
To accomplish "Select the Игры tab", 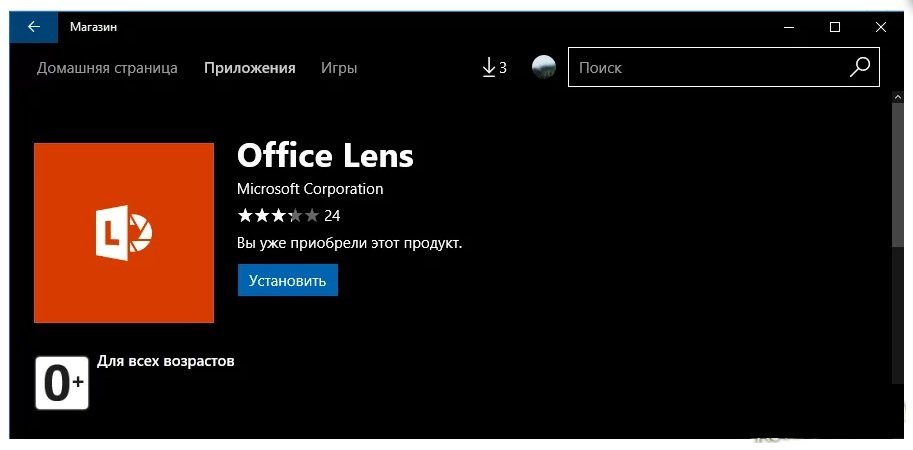I will 339,68.
